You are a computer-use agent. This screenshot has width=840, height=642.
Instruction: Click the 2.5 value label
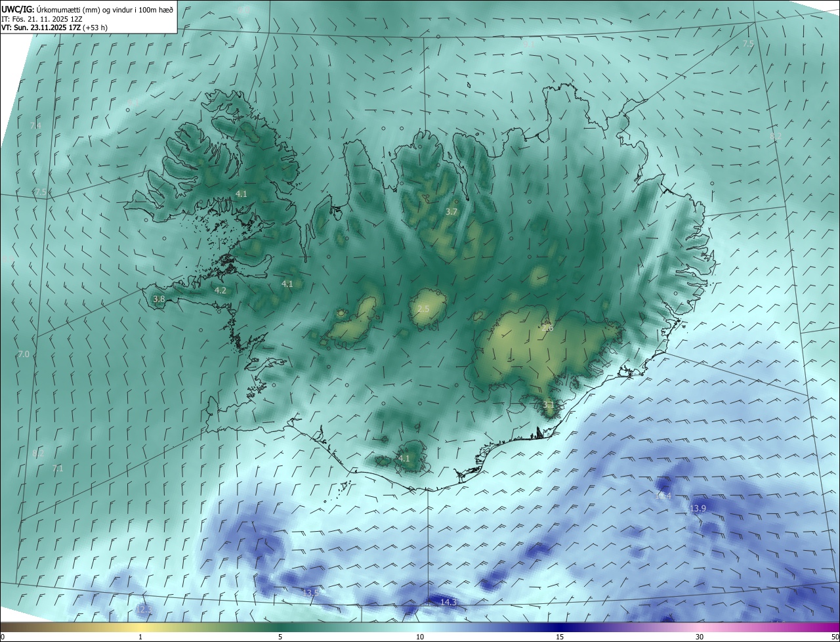coord(423,309)
